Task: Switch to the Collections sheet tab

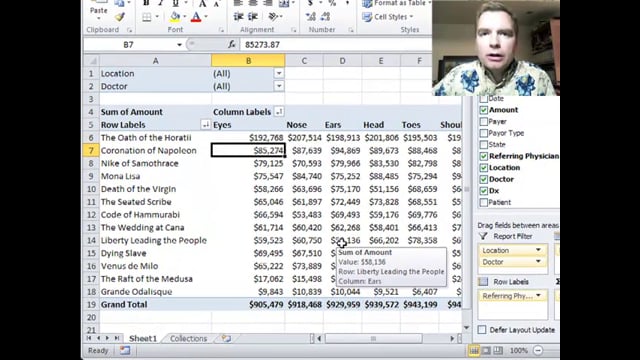Action: coord(188,338)
